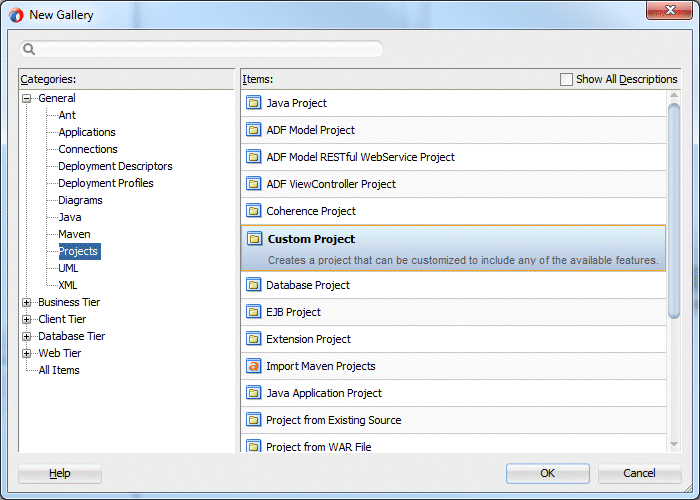Select the Applications category
This screenshot has height=500, width=700.
point(87,132)
